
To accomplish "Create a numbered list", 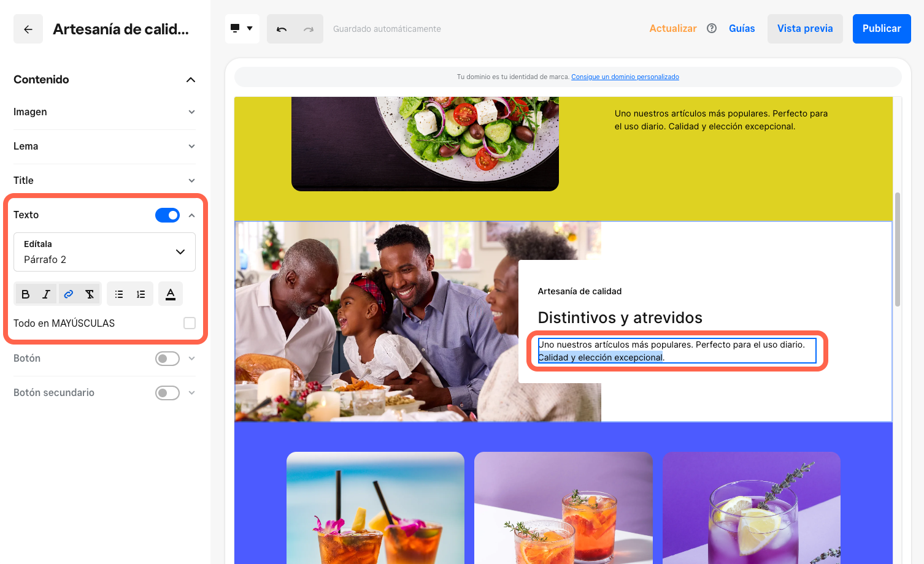I will [x=141, y=294].
